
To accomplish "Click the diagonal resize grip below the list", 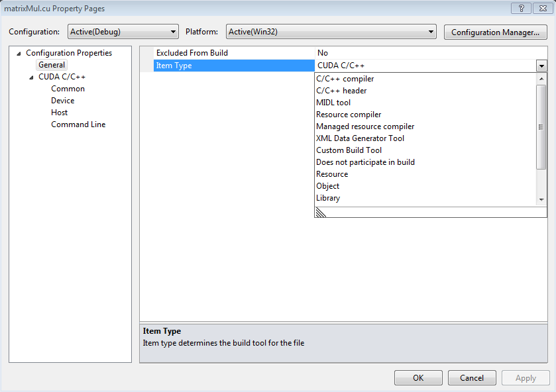I will 320,213.
